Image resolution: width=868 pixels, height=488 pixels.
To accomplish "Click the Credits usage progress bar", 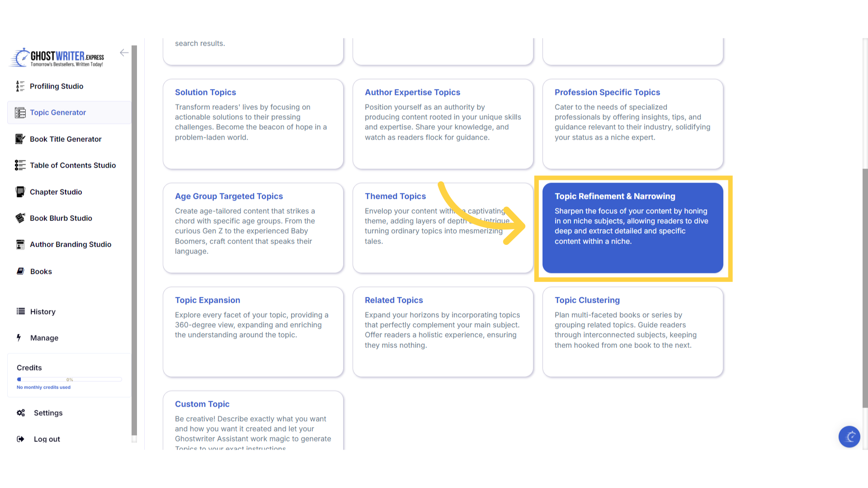I will (69, 380).
